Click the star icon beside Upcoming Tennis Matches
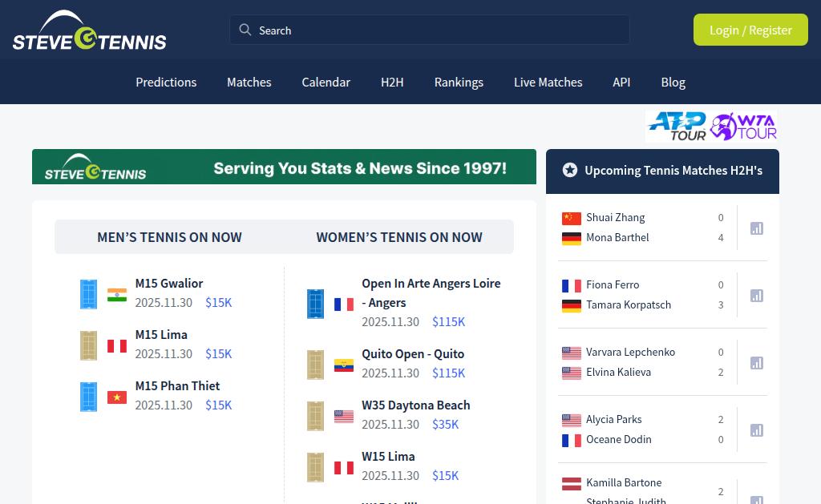The image size is (821, 504). 570,170
